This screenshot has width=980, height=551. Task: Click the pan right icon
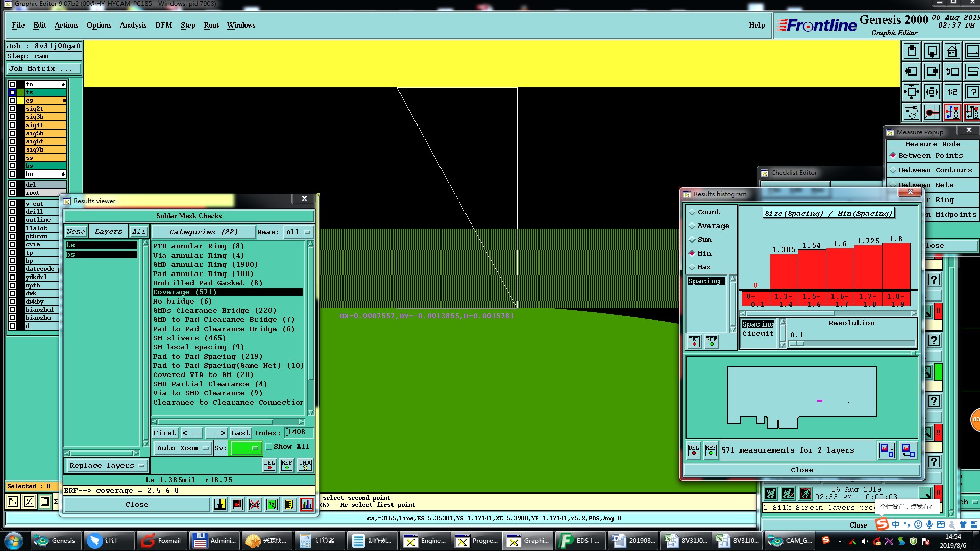[932, 71]
